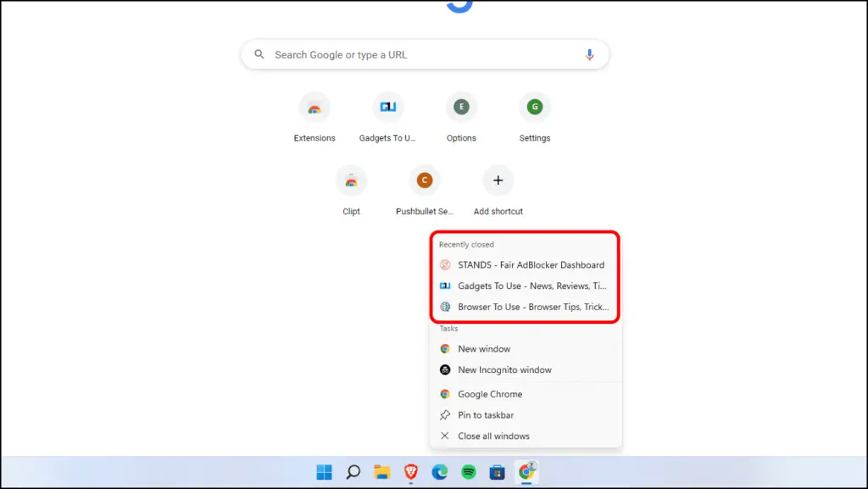Choose New Incognito window from jump list

tap(525, 370)
